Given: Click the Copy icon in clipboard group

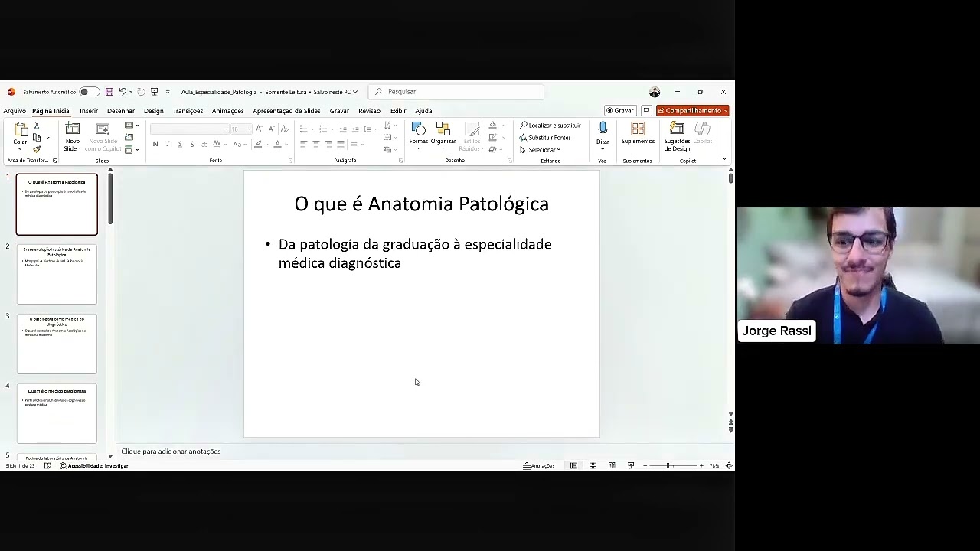Looking at the screenshot, I should coord(37,138).
